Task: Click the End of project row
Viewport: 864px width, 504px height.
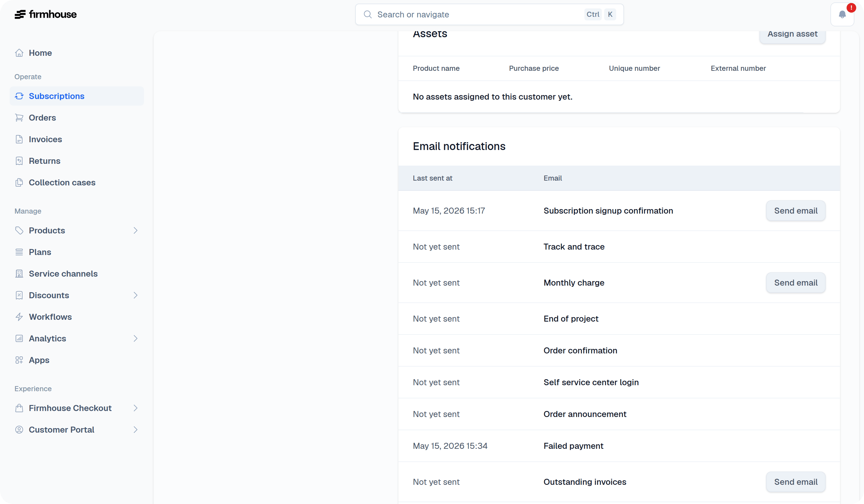Action: click(x=619, y=319)
